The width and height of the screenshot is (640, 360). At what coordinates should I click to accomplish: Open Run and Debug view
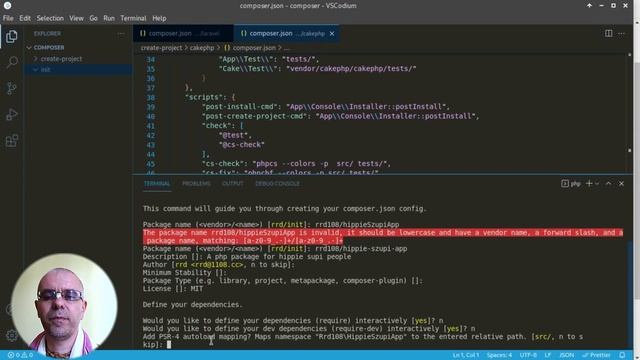pyautogui.click(x=11, y=115)
